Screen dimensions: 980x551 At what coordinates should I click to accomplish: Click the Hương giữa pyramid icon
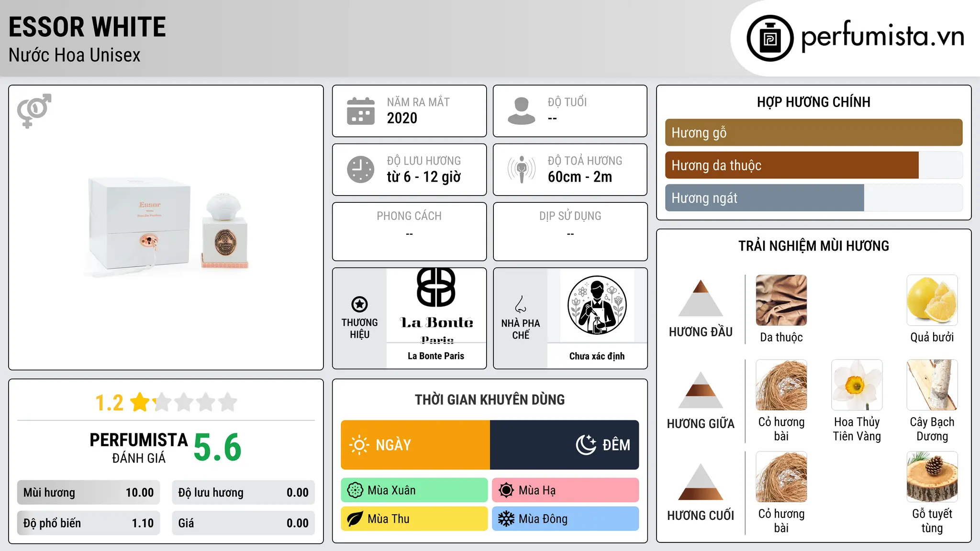tap(701, 390)
